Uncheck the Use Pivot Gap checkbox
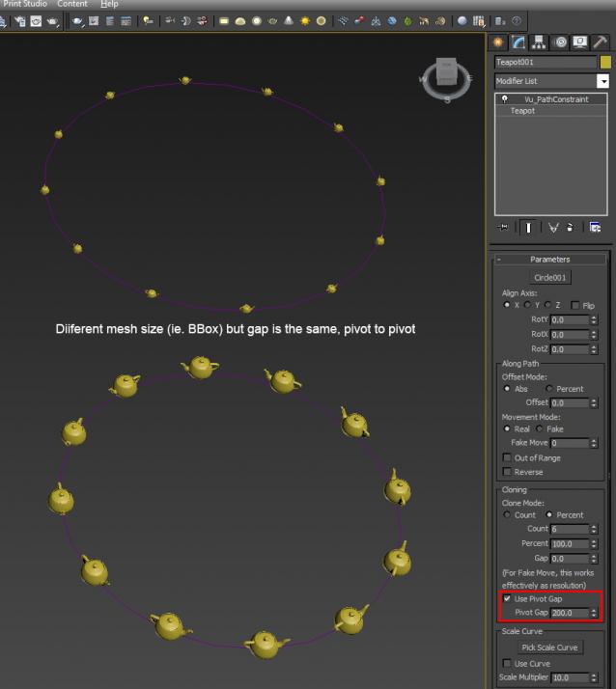The height and width of the screenshot is (689, 616). [508, 599]
